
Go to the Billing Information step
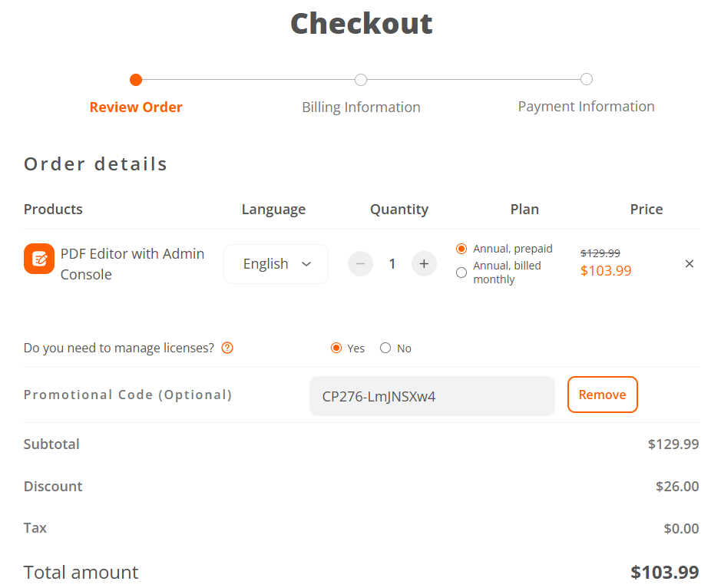click(361, 107)
